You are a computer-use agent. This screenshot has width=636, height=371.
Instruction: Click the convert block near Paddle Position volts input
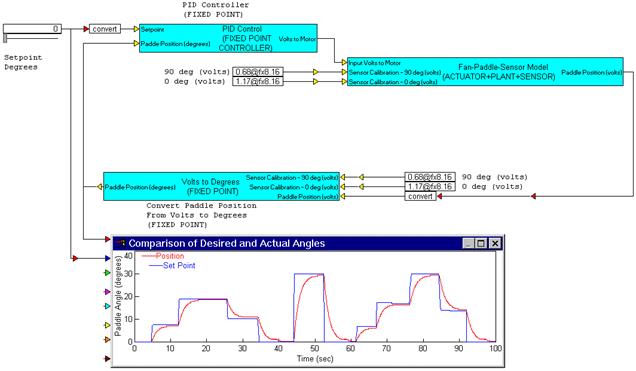(420, 197)
